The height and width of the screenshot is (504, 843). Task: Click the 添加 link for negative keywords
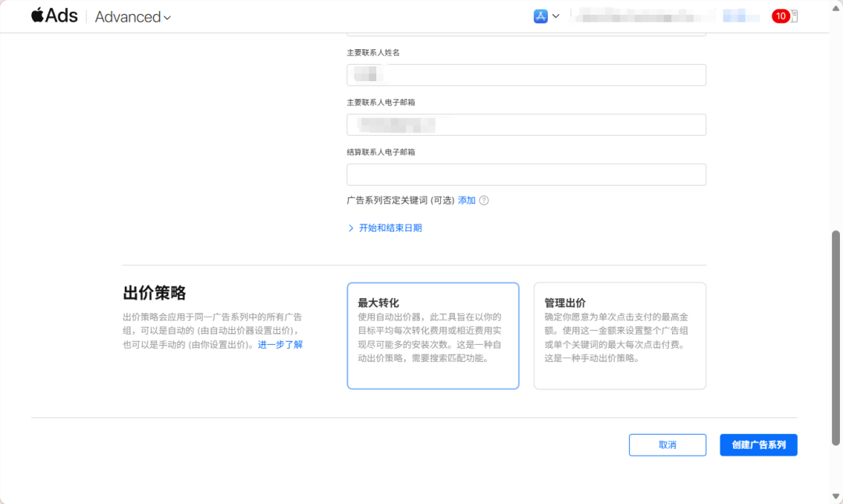click(466, 201)
